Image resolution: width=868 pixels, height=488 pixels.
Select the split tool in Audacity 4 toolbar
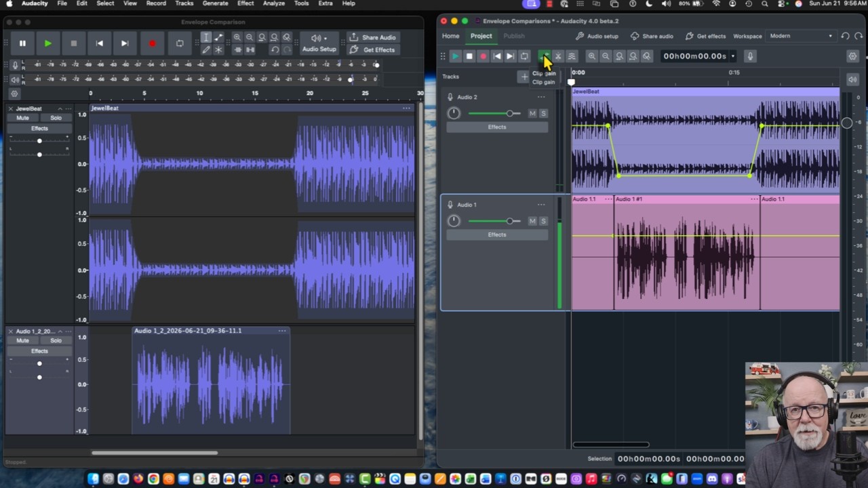pyautogui.click(x=558, y=56)
